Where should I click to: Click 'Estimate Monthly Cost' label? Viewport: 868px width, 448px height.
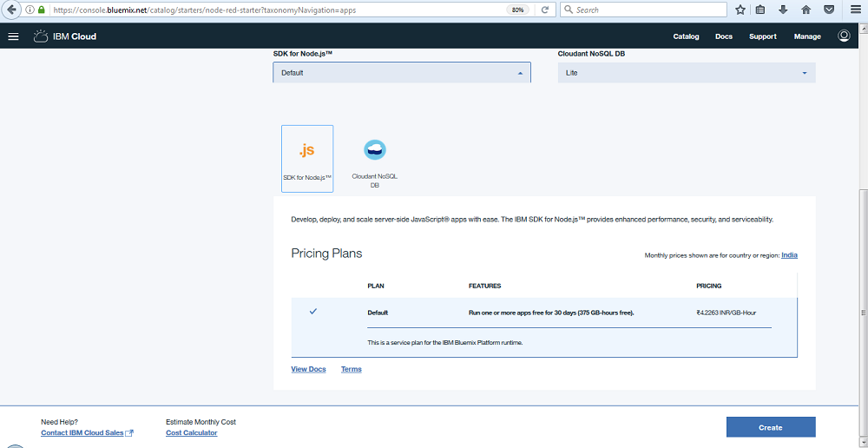pos(201,422)
